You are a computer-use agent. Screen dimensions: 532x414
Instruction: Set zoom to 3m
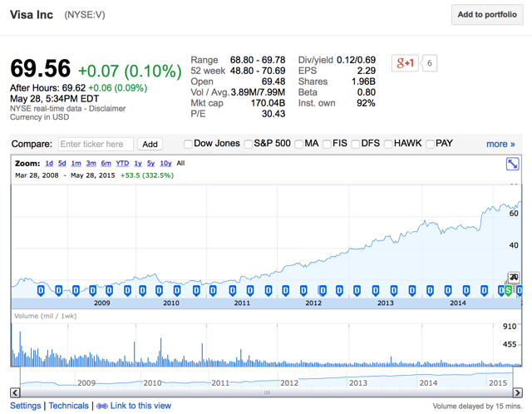[91, 163]
